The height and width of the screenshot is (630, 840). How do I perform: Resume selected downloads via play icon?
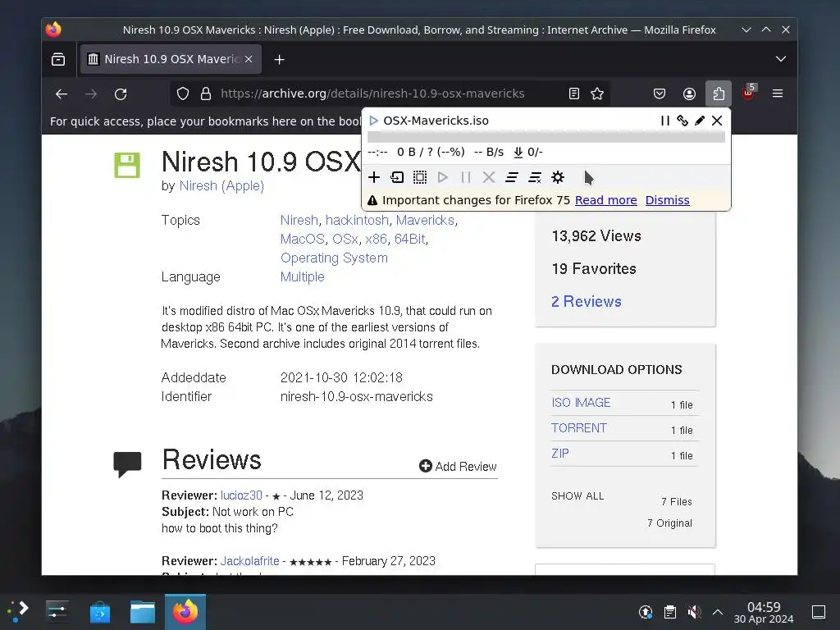coord(442,177)
